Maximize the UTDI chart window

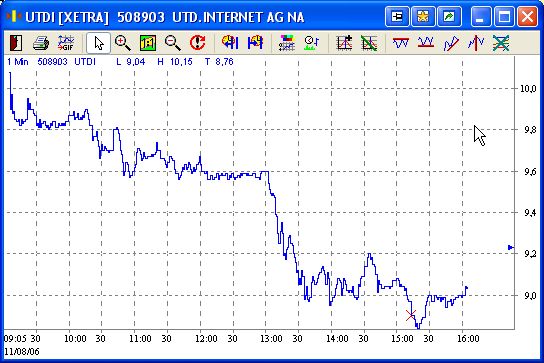504,16
